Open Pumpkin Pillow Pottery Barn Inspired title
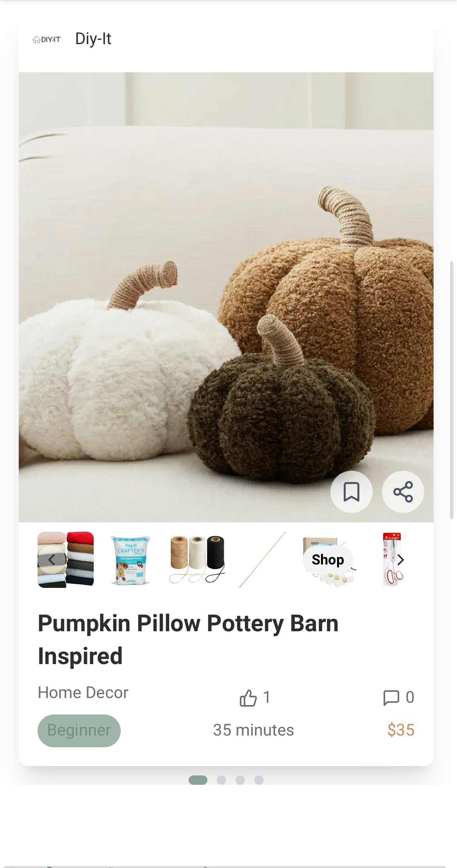457x868 pixels. click(x=188, y=639)
